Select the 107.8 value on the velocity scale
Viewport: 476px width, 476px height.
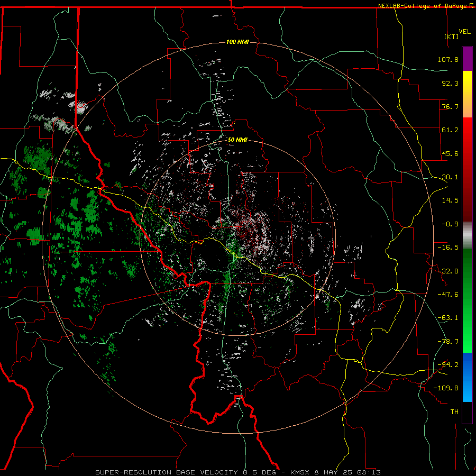tap(448, 59)
